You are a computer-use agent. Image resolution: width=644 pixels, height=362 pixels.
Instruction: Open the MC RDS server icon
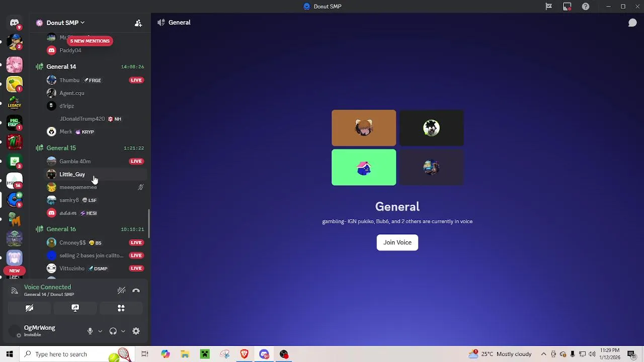14,123
